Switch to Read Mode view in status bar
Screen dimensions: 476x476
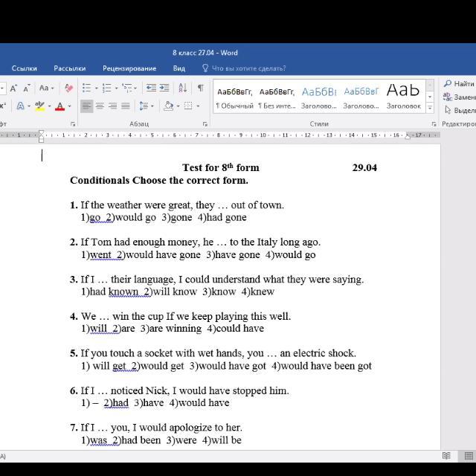[x=446, y=456]
